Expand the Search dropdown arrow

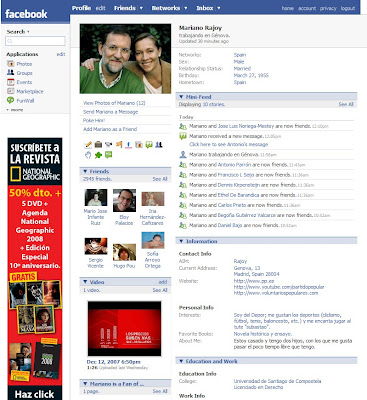click(x=28, y=32)
